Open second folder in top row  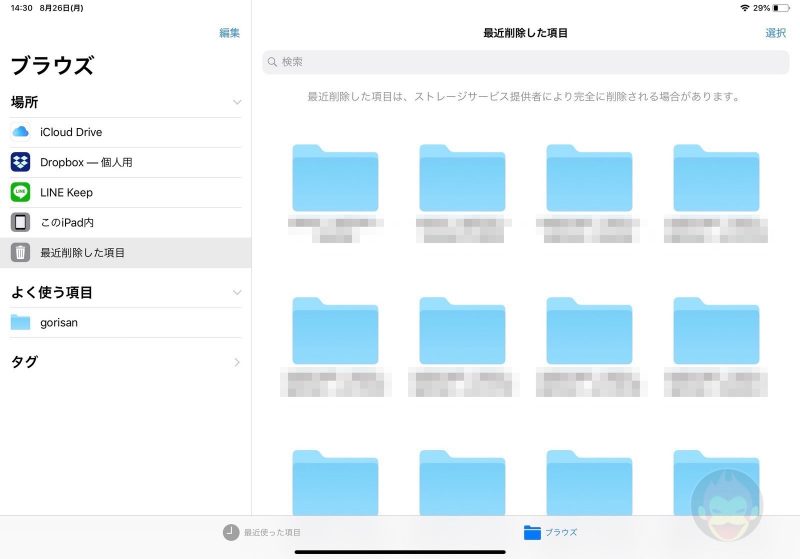pyautogui.click(x=462, y=178)
